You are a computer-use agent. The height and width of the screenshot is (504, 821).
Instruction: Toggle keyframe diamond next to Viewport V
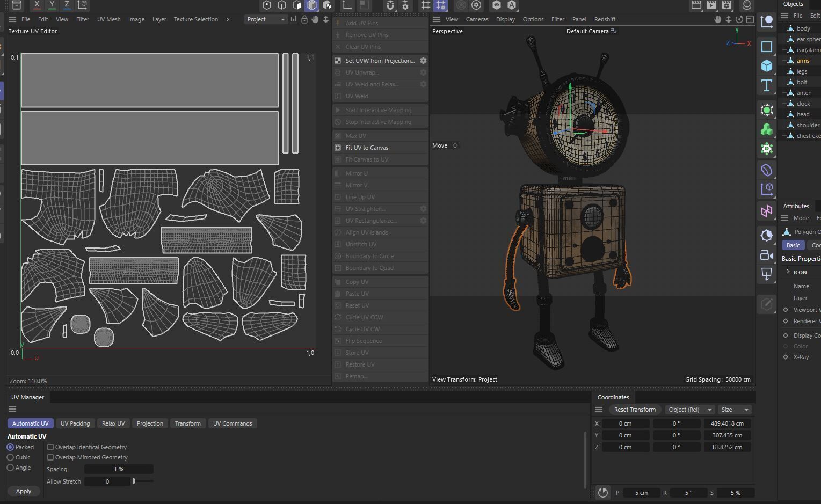click(786, 310)
